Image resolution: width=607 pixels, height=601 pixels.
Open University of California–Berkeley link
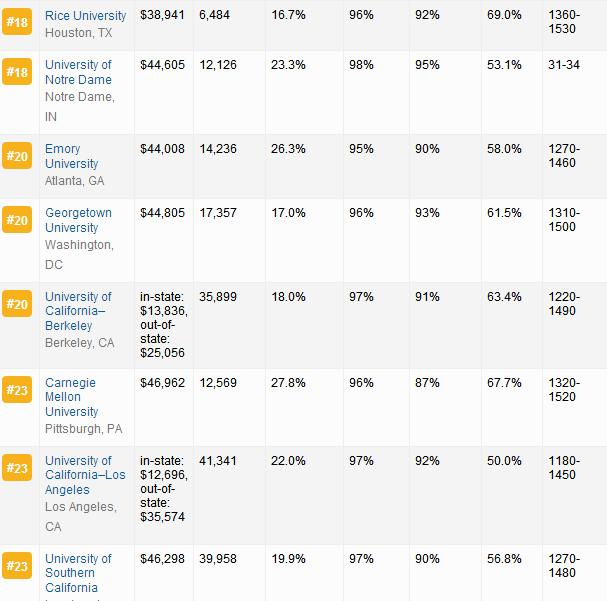coord(78,311)
